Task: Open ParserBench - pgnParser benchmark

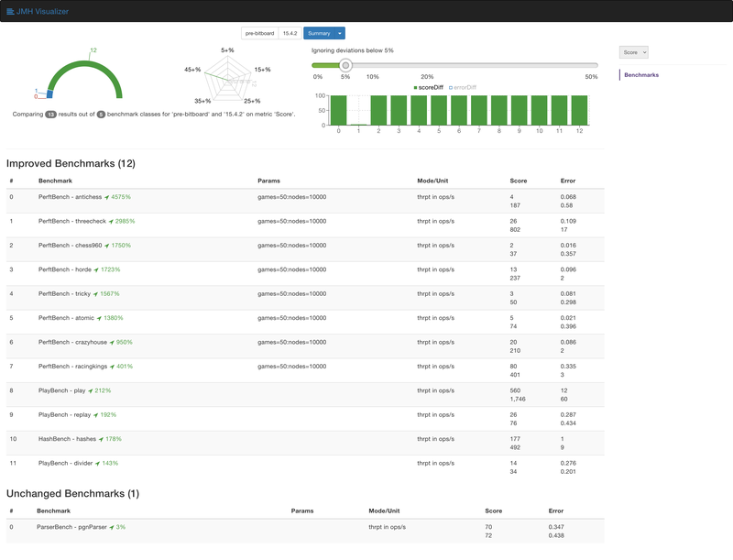Action: (x=71, y=527)
